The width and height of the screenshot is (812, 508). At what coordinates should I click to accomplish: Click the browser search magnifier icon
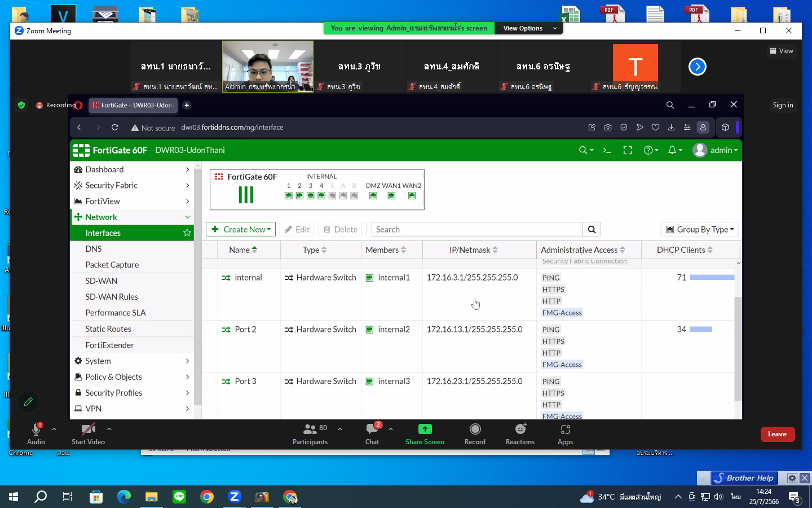tap(670, 105)
